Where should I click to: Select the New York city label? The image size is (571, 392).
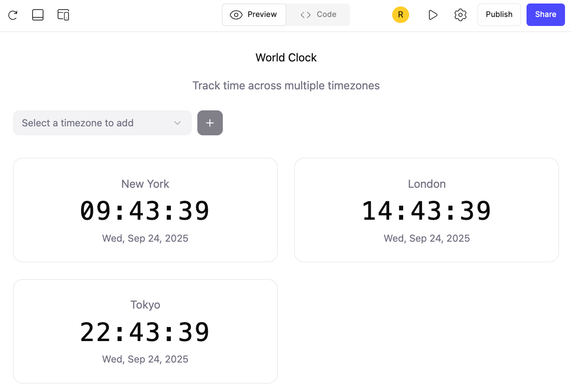(x=145, y=184)
